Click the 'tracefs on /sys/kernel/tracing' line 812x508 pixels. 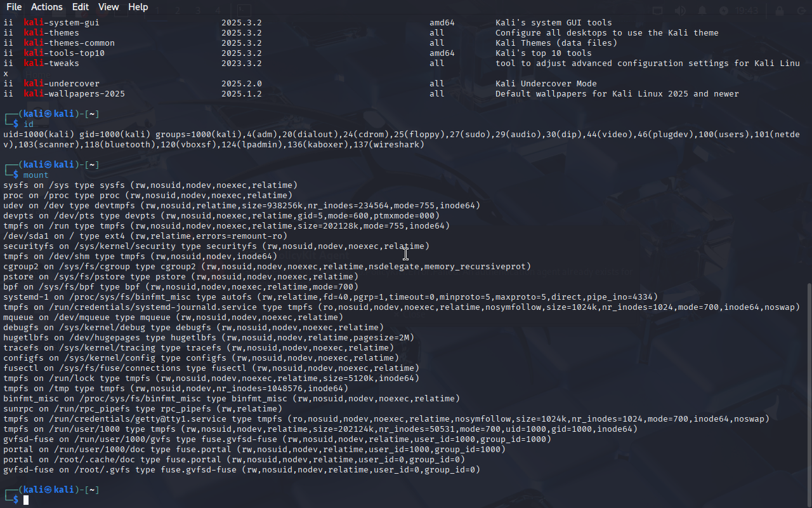point(199,347)
